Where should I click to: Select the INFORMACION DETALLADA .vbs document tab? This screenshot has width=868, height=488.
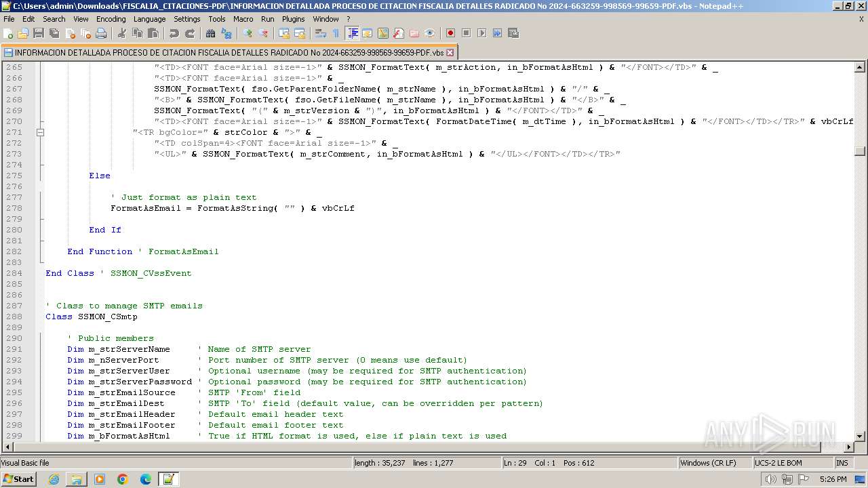point(229,52)
